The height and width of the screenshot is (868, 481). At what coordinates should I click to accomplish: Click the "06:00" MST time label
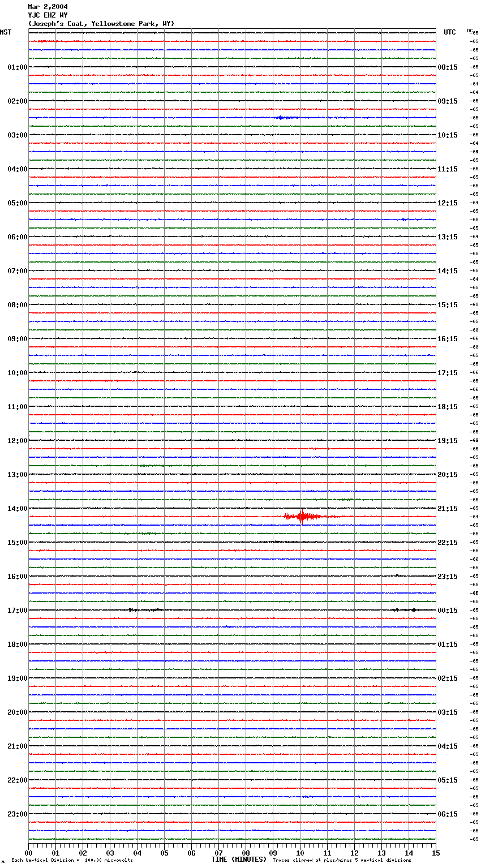18,237
